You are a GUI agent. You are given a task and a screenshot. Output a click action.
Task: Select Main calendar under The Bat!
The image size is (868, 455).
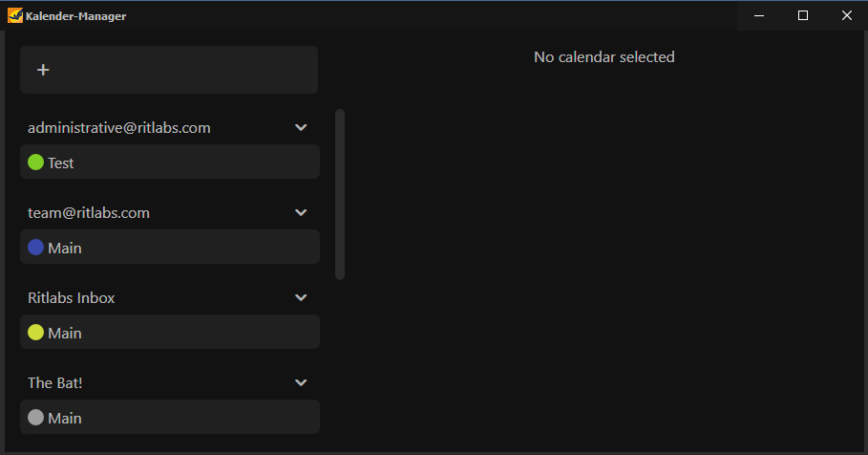(x=170, y=417)
